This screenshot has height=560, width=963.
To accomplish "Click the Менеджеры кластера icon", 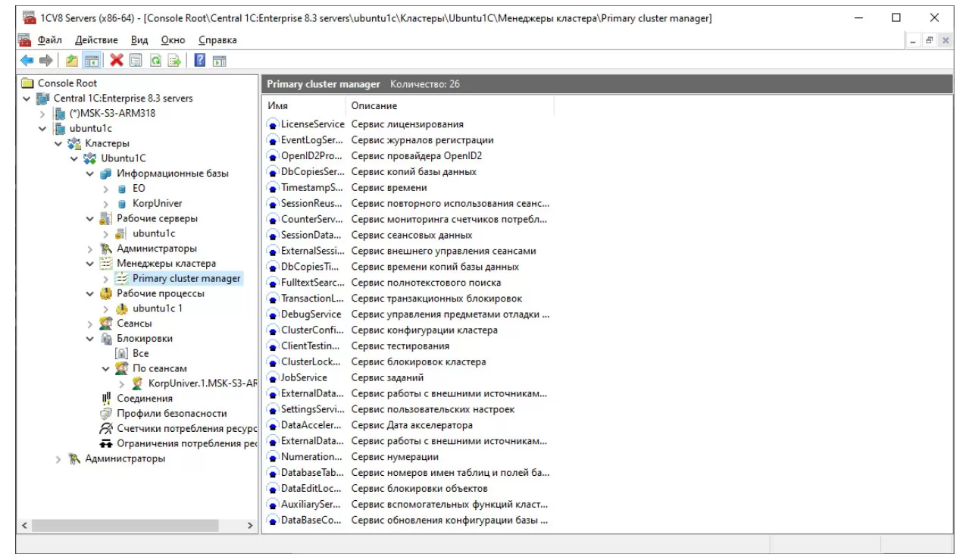I will [106, 264].
